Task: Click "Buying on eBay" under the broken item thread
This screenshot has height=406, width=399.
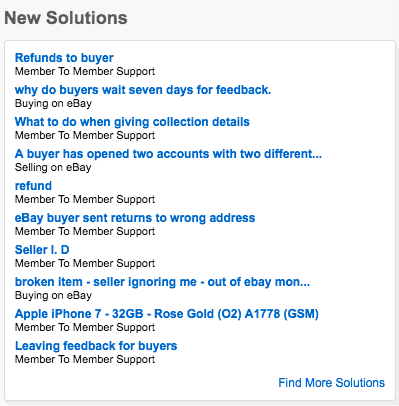Action: [x=53, y=295]
